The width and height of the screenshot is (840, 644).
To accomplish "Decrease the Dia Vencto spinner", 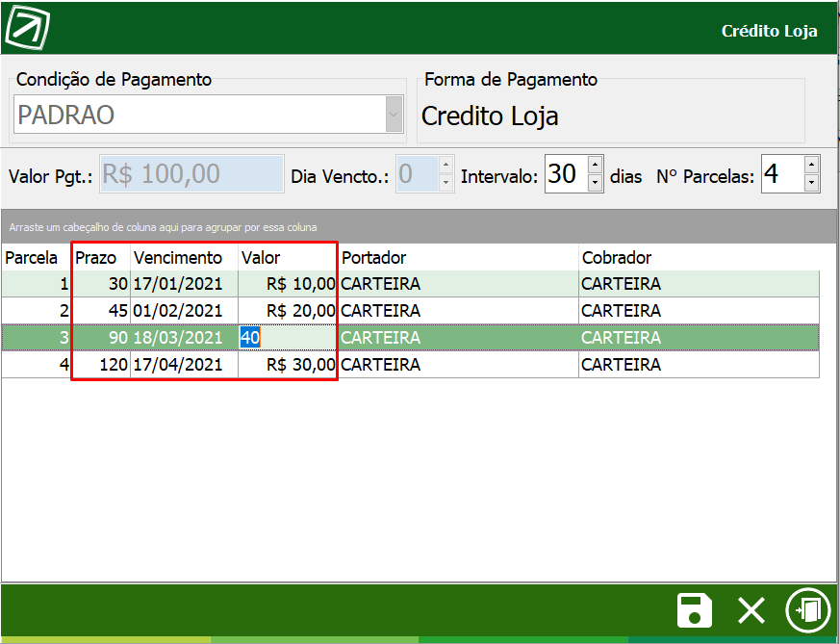I will [x=445, y=183].
